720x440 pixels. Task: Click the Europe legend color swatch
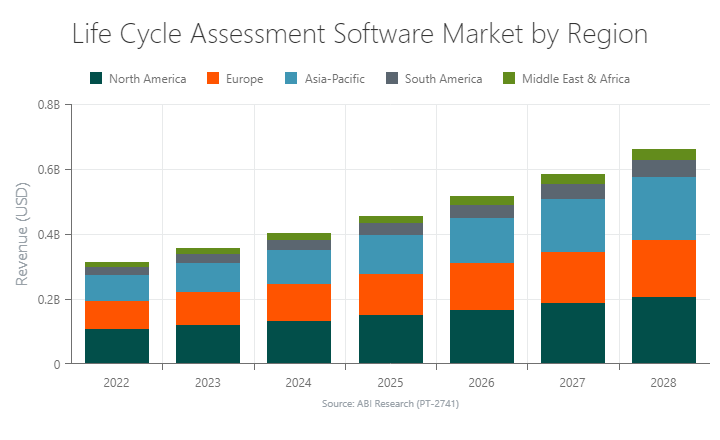[213, 78]
